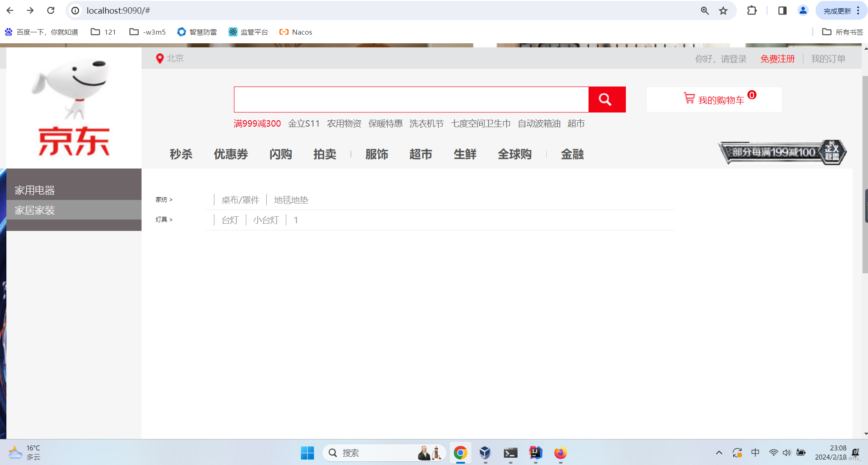Click the 北京 location pin icon

[x=160, y=59]
